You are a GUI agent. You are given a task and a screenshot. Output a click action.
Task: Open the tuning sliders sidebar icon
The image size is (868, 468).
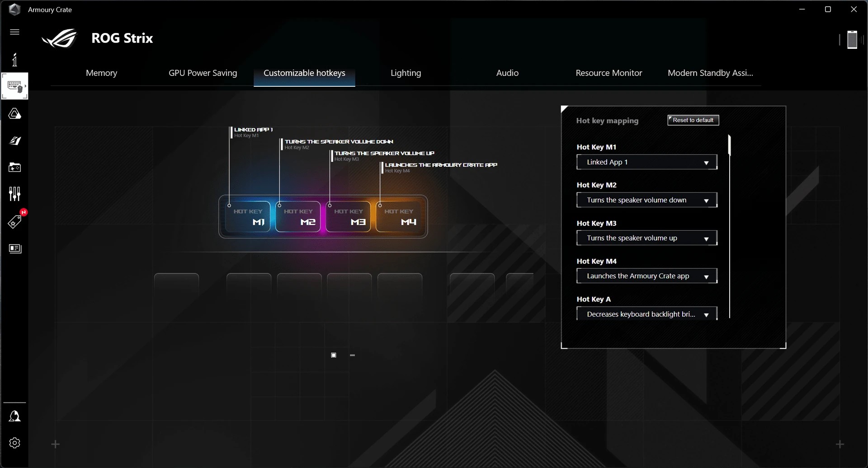tap(14, 194)
